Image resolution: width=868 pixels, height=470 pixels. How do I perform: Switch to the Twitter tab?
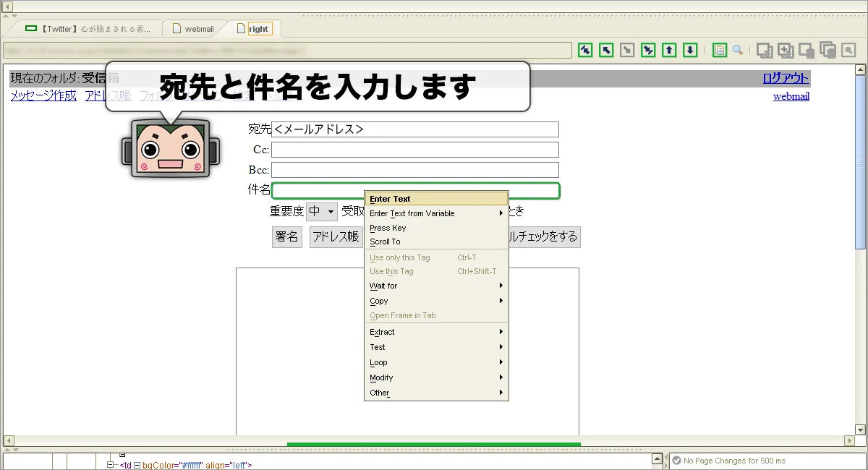coord(88,29)
